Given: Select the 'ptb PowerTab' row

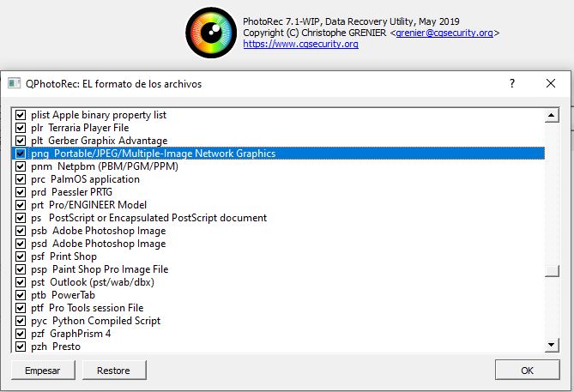Looking at the screenshot, I should (278, 295).
